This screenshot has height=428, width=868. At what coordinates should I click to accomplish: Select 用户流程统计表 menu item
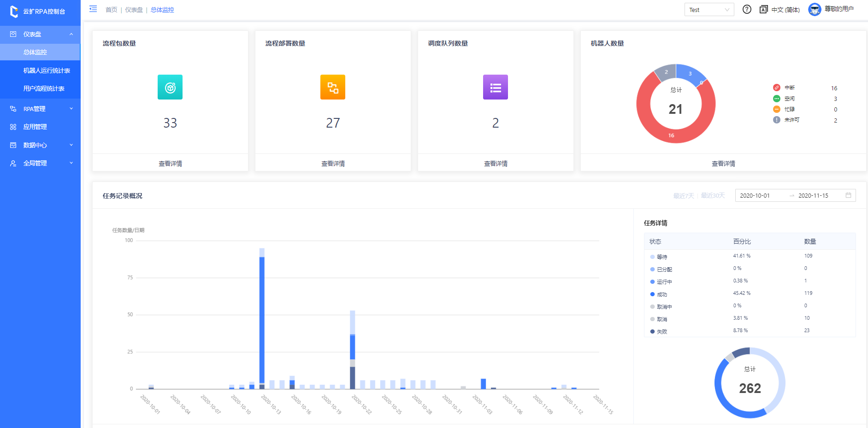[x=44, y=88]
